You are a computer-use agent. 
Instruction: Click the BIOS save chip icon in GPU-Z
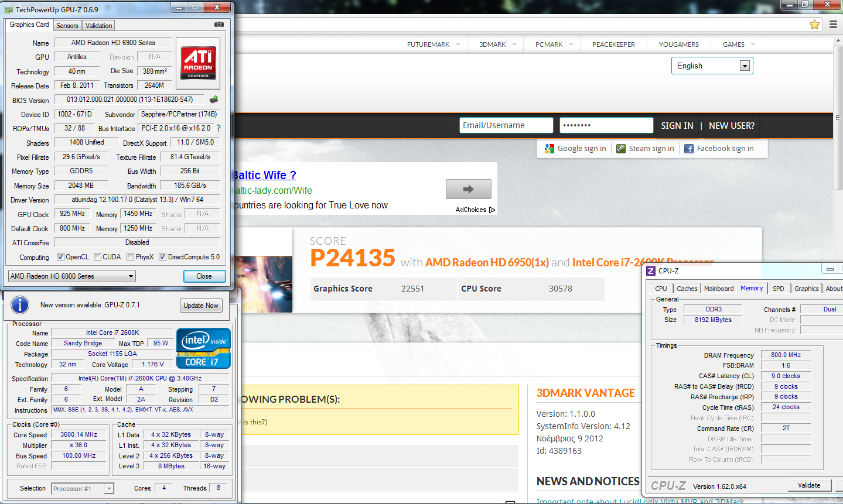coord(214,100)
